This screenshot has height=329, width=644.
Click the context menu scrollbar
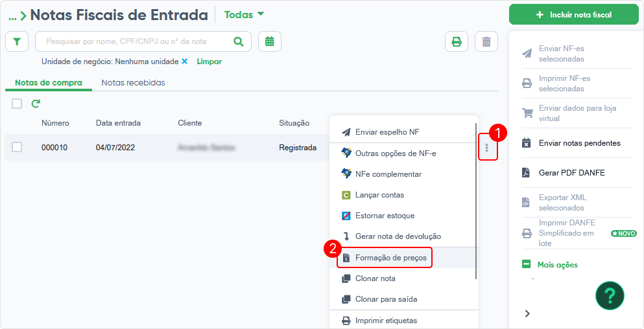click(477, 201)
